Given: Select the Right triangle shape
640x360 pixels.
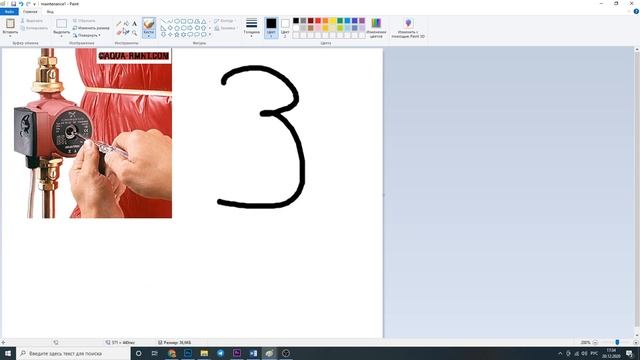Looking at the screenshot, I should [x=163, y=28].
